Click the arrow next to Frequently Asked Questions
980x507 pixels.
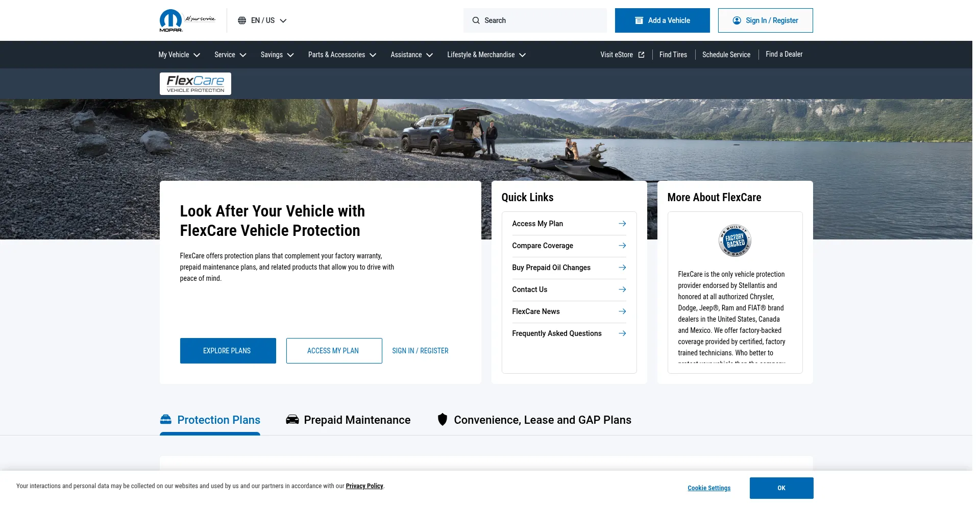tap(622, 333)
